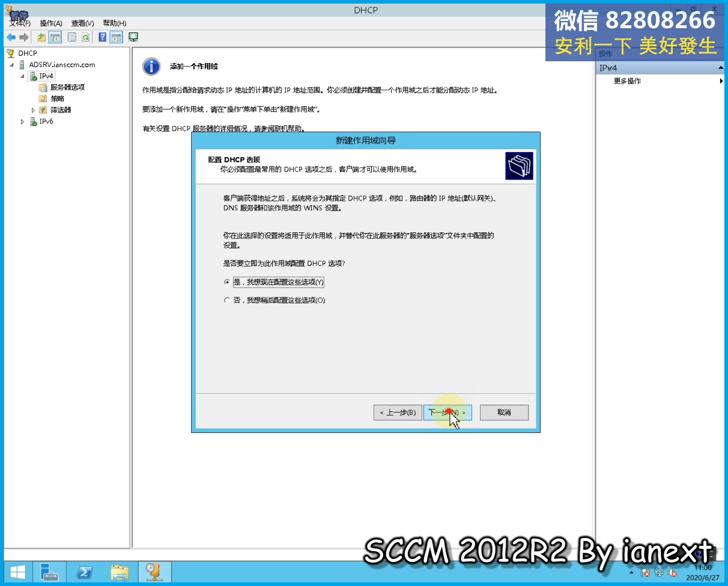Select 筛选器 label in tree
The image size is (728, 586).
61,110
